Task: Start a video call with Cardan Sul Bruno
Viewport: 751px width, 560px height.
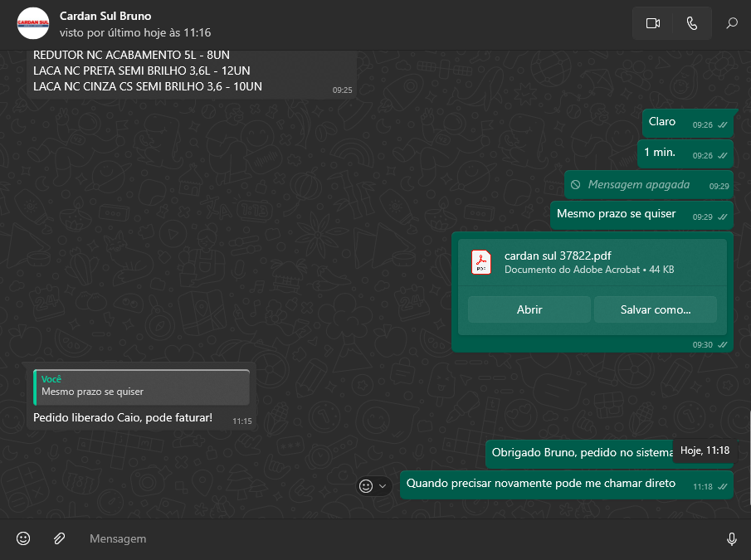Action: tap(652, 23)
